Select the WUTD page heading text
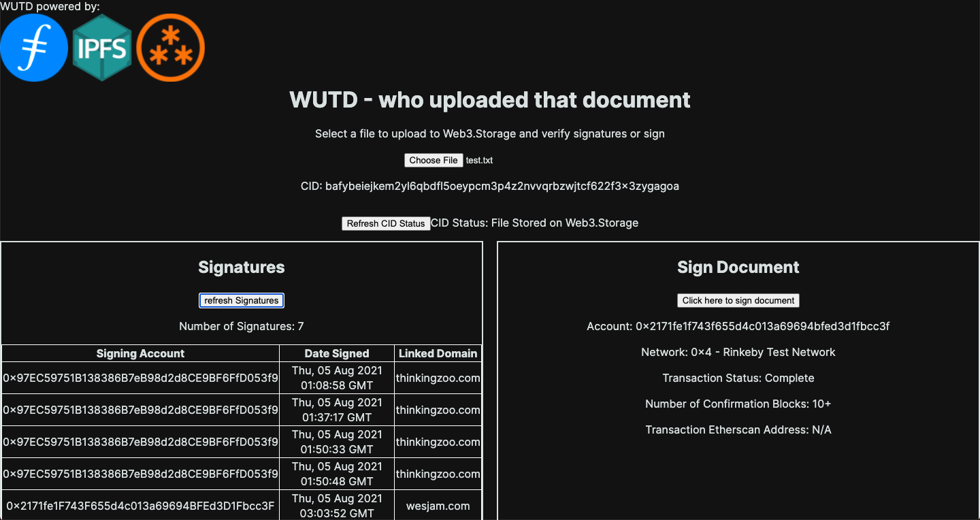Image resolution: width=980 pixels, height=520 pixels. tap(490, 100)
